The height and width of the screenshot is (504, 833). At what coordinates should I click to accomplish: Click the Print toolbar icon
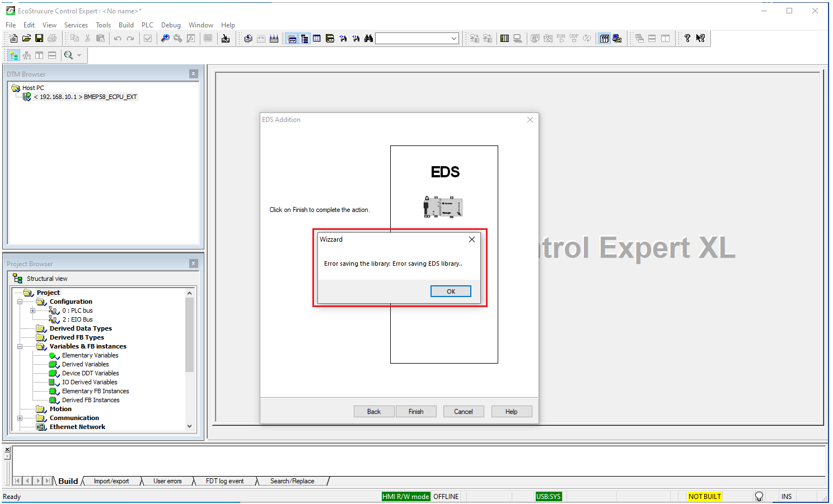(52, 39)
